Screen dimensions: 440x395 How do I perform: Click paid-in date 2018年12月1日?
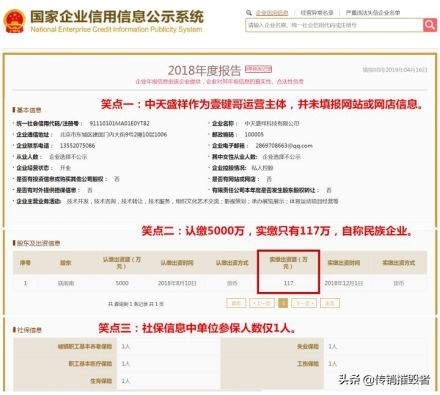tap(344, 283)
